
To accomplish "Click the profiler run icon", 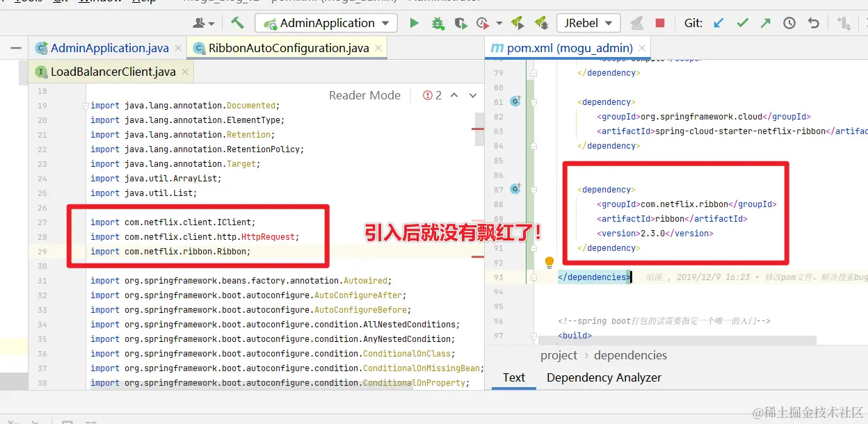I will tap(483, 23).
